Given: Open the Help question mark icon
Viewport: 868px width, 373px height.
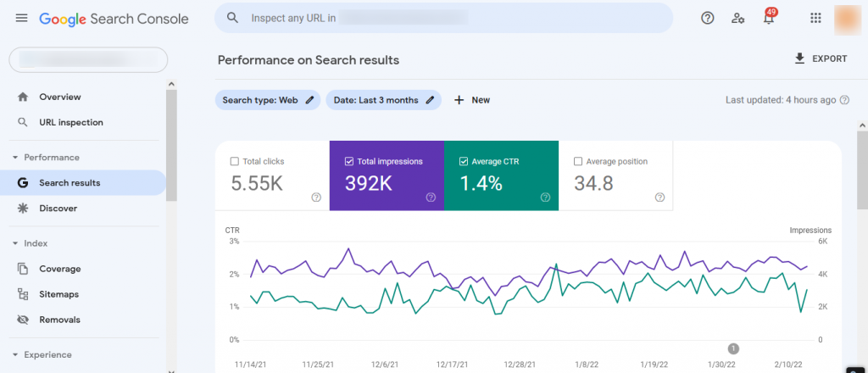Looking at the screenshot, I should [x=707, y=19].
